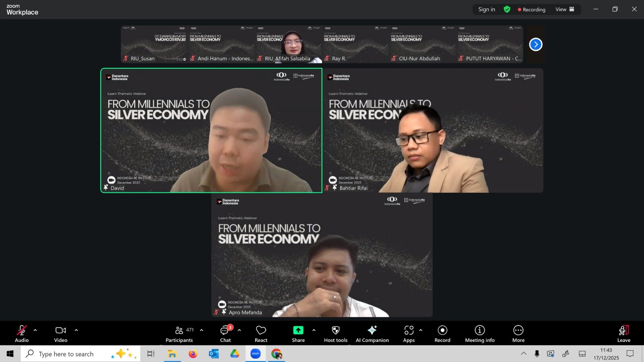Open the Participants panel
644x362 pixels.
[179, 334]
